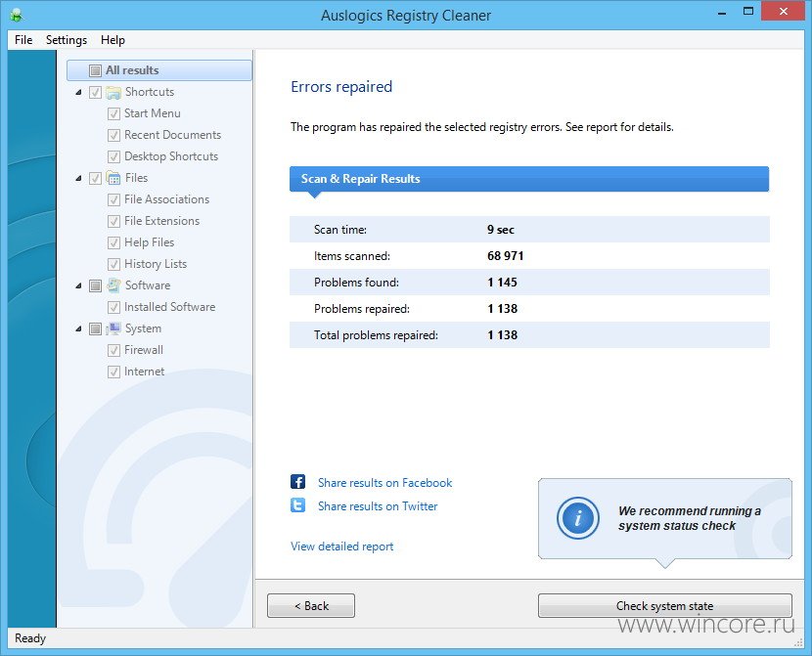Uncheck the Recent Documents checkbox
This screenshot has width=812, height=656.
(113, 136)
